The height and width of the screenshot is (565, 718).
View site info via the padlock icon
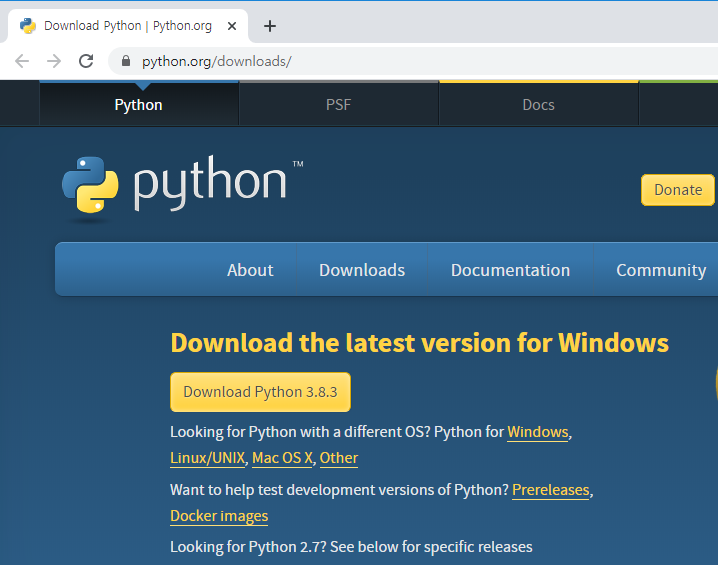point(126,61)
